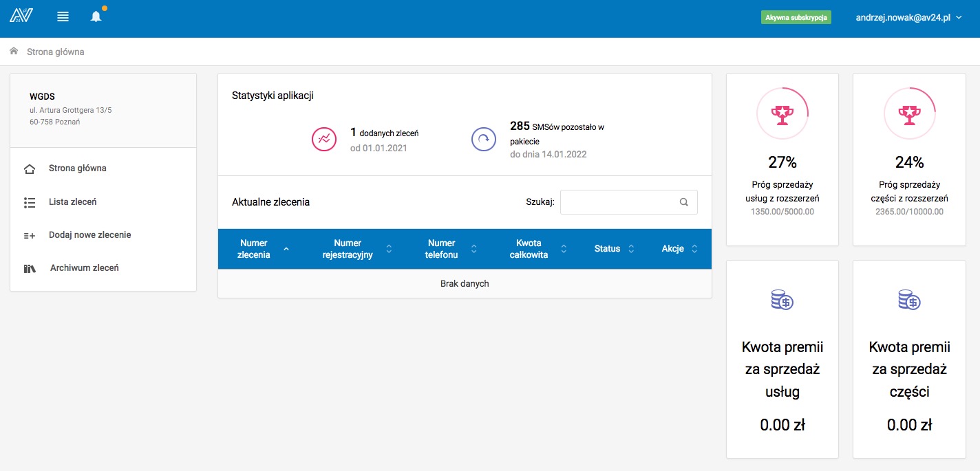Click the added orders chart icon
The width and height of the screenshot is (980, 471).
323,139
